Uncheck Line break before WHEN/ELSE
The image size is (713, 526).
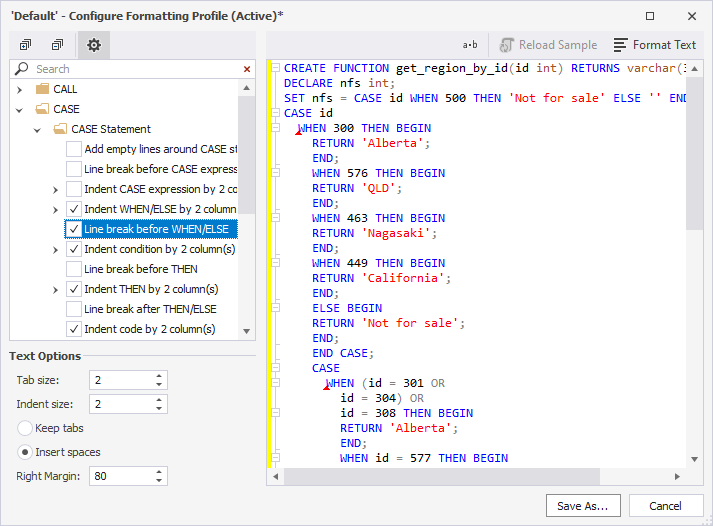tap(74, 229)
